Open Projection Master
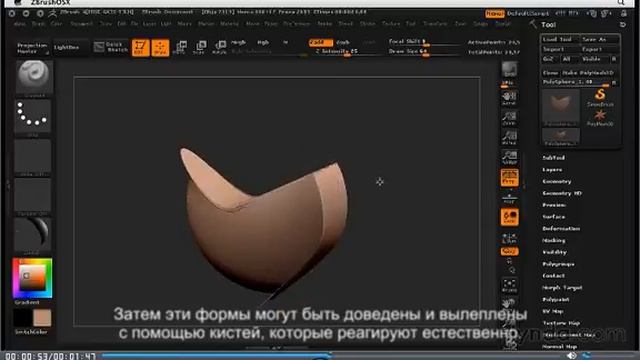This screenshot has width=640, height=360. 32,48
